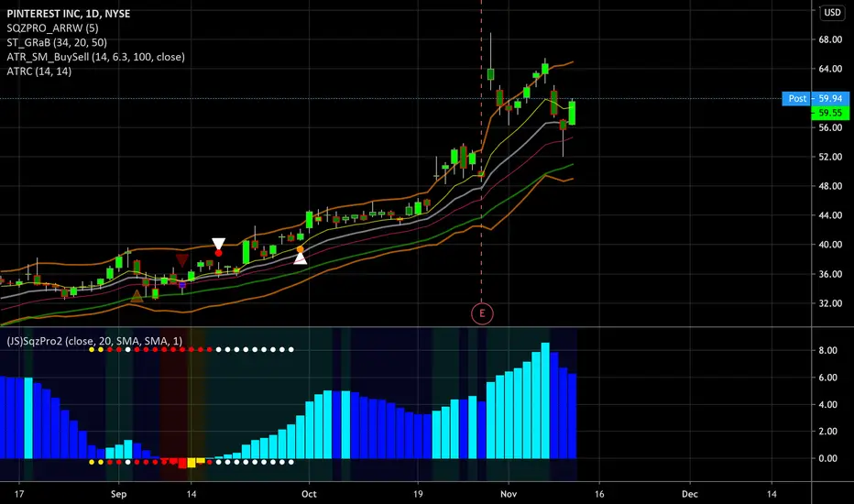The width and height of the screenshot is (854, 504).
Task: Open the USD currency selector
Action: point(832,12)
